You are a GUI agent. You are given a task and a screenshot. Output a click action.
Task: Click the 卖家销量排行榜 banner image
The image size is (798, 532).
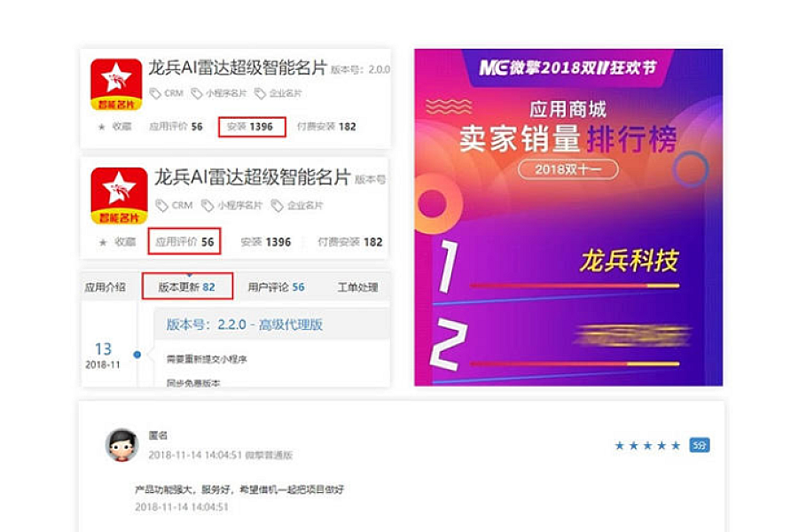(568, 217)
